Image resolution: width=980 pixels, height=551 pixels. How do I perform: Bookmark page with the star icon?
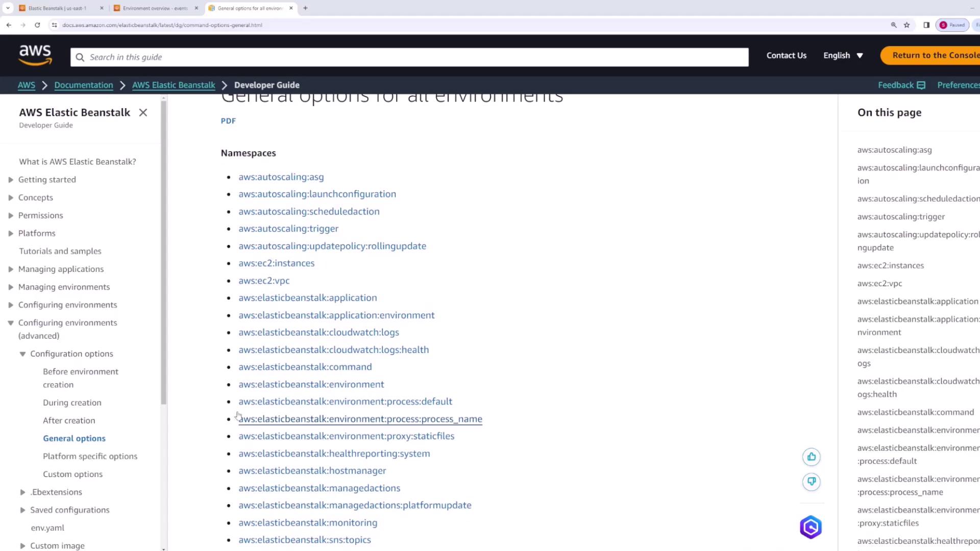(x=907, y=25)
